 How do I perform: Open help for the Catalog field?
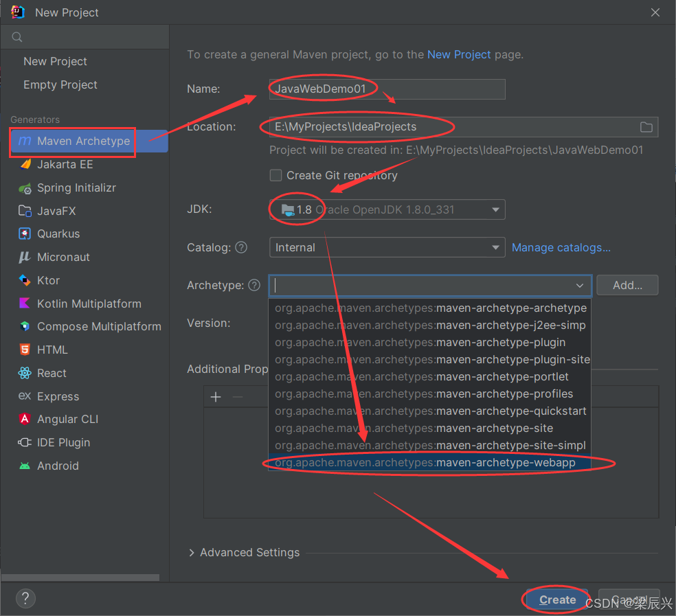click(x=241, y=247)
